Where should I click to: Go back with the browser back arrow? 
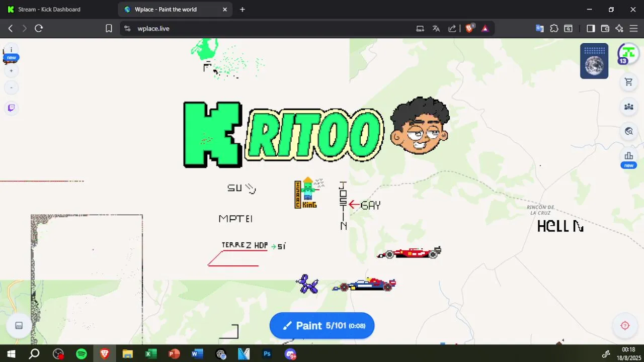[10, 29]
